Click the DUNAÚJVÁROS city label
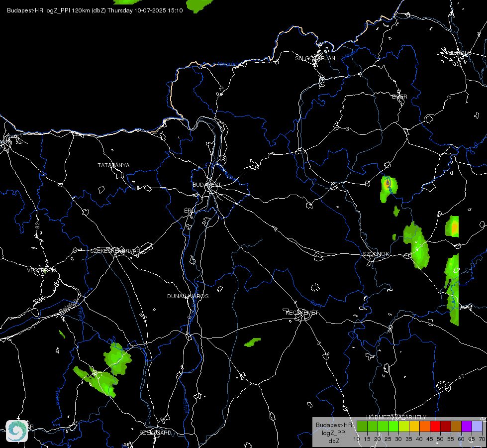 point(188,296)
